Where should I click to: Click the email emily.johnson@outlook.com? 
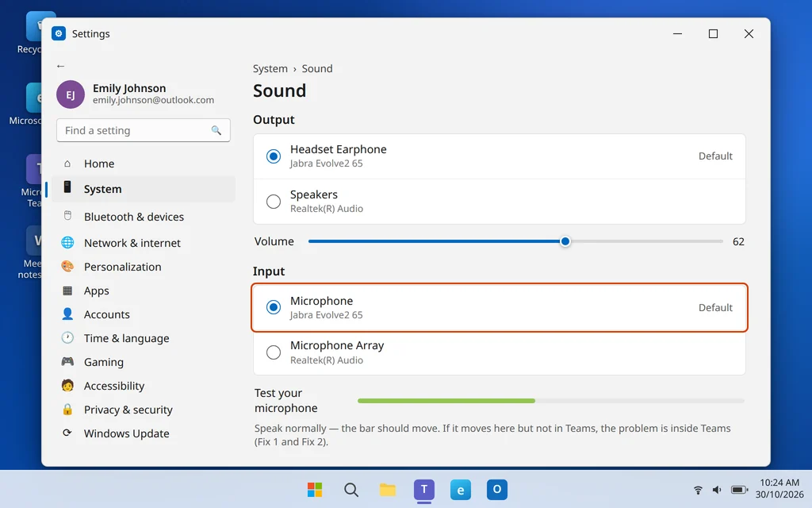(x=153, y=100)
